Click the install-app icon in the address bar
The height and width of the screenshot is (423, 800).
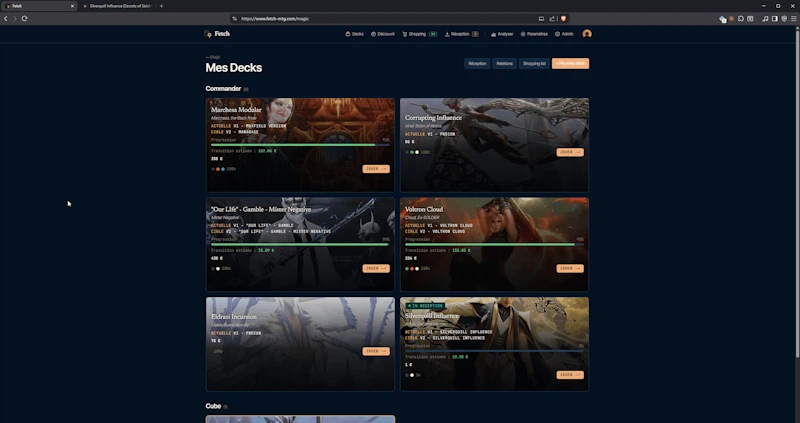pyautogui.click(x=541, y=19)
